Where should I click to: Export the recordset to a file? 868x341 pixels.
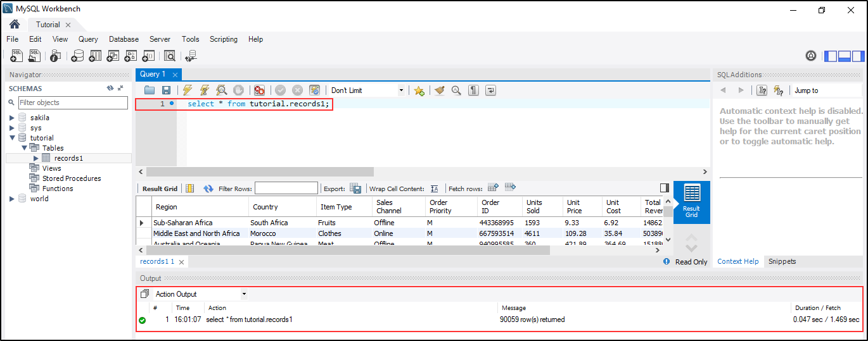pyautogui.click(x=355, y=189)
